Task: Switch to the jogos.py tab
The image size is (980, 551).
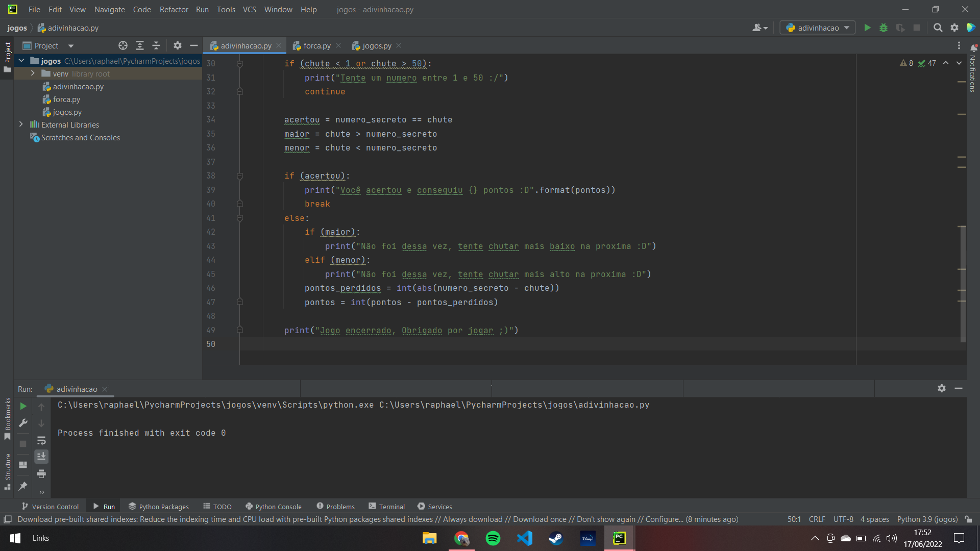Action: pyautogui.click(x=377, y=46)
